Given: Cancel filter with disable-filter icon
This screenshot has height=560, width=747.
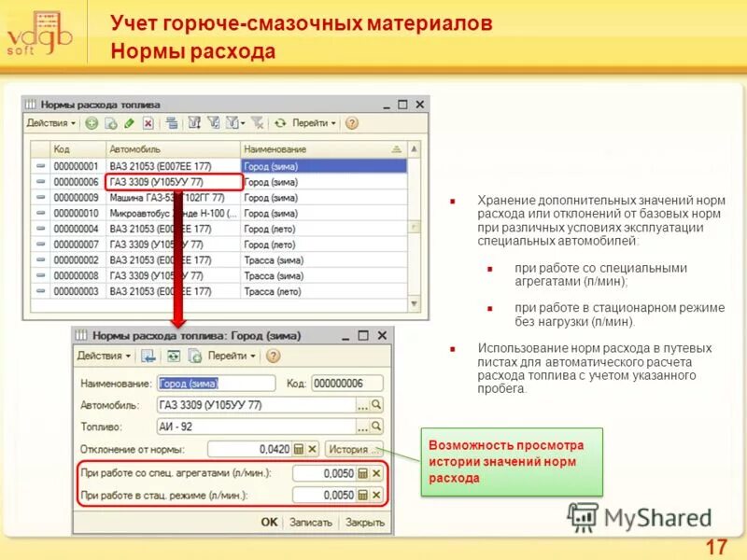Looking at the screenshot, I should coord(257,122).
